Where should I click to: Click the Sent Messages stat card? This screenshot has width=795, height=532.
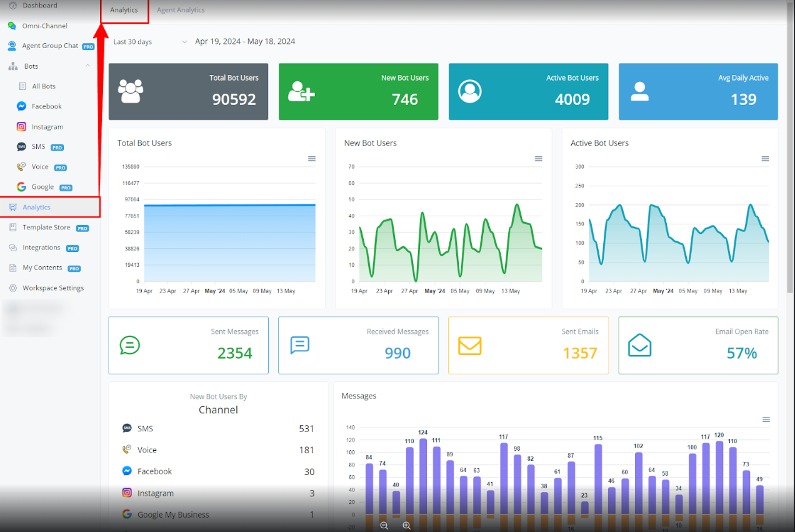coord(188,345)
